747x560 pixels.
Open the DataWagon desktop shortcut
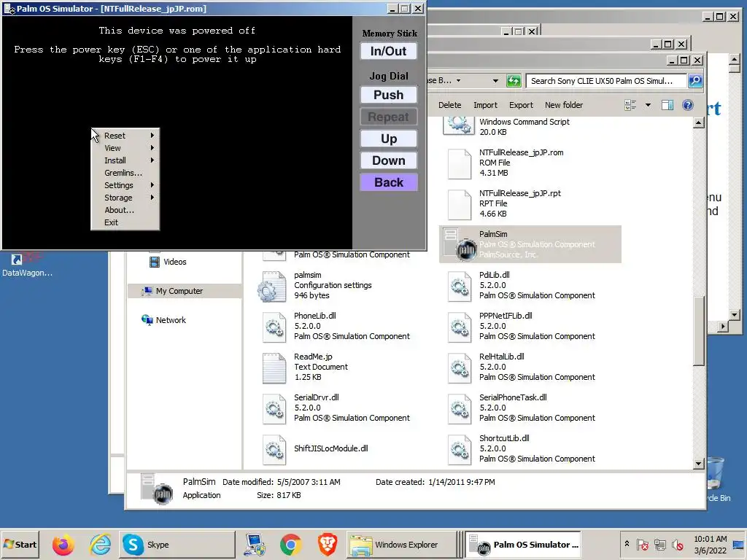point(27,265)
